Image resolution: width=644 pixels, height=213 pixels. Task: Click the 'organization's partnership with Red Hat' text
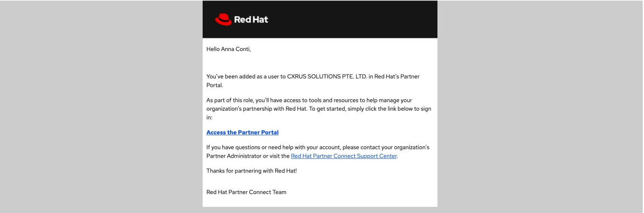point(257,109)
